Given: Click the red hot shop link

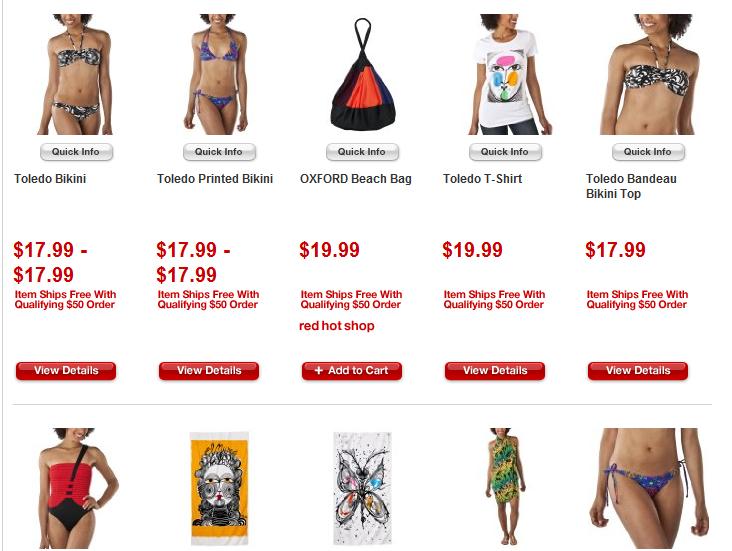Looking at the screenshot, I should 337,326.
